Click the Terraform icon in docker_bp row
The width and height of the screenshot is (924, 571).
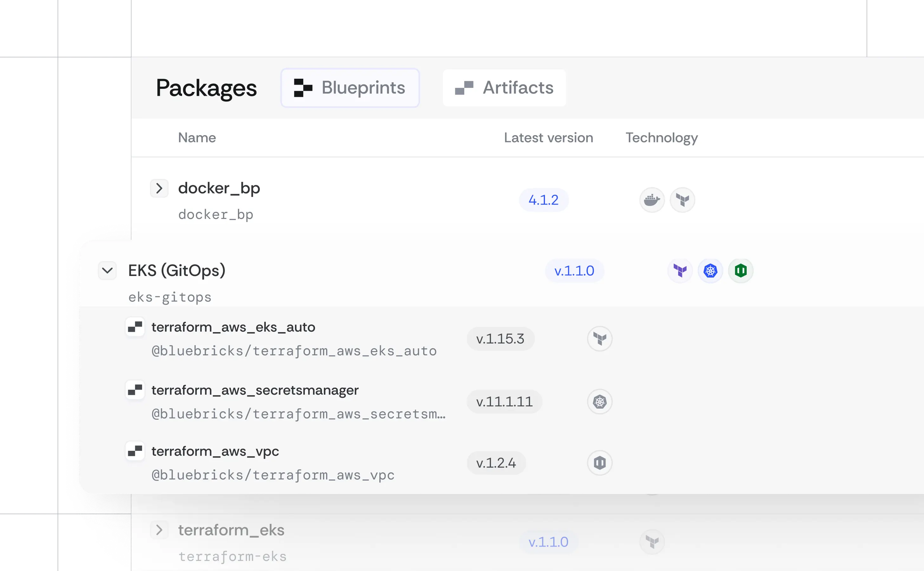pos(682,200)
